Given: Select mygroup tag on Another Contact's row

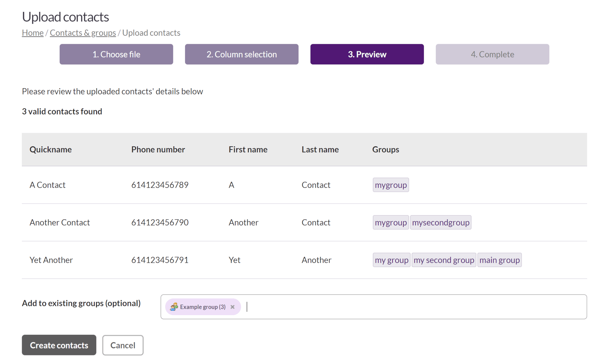Looking at the screenshot, I should [390, 222].
